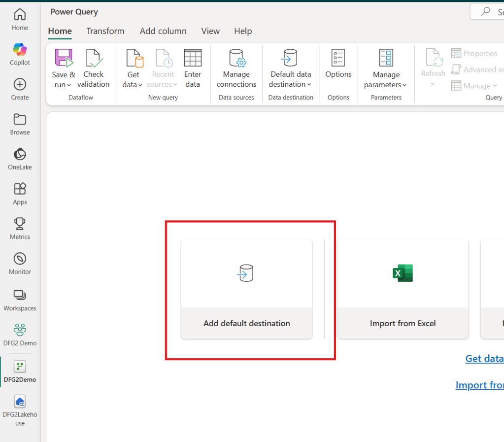
Task: Open the Workspaces panel
Action: 20,300
